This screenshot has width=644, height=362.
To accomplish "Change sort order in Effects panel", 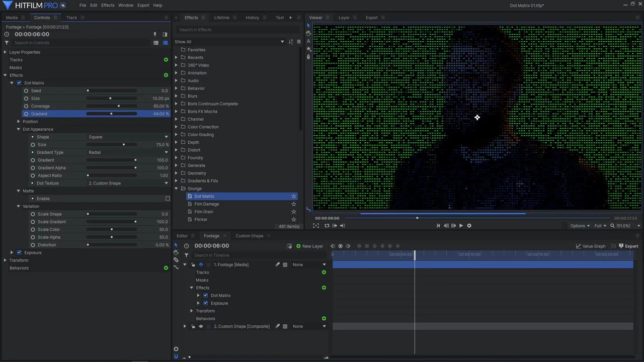I will point(290,42).
